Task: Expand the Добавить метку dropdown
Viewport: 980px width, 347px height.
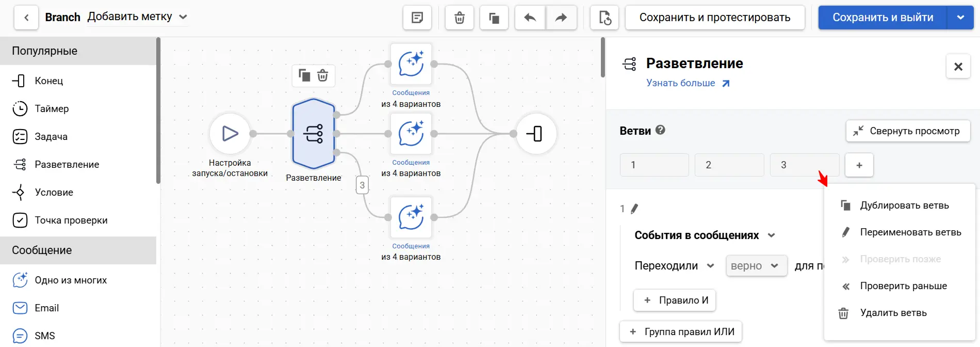Action: [183, 17]
